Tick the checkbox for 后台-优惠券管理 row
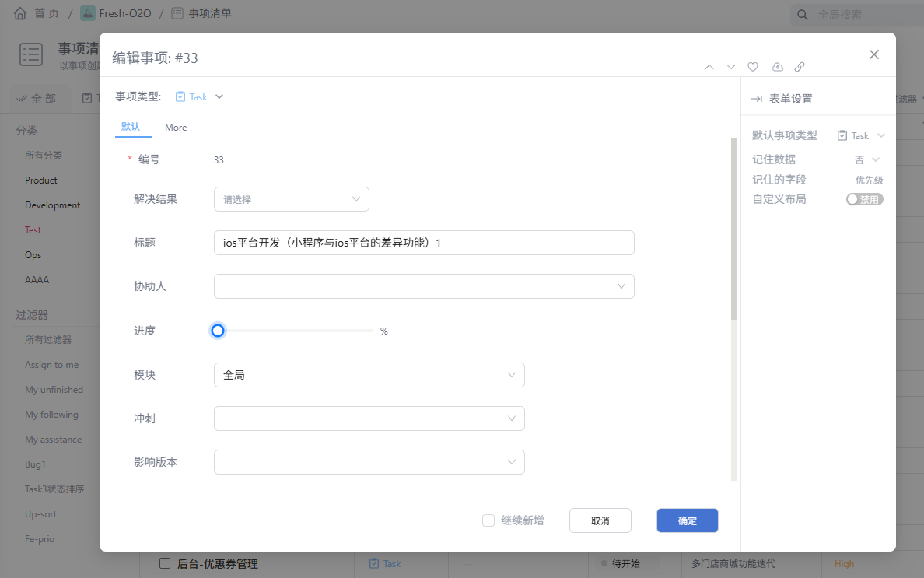This screenshot has width=924, height=578. coord(165,563)
